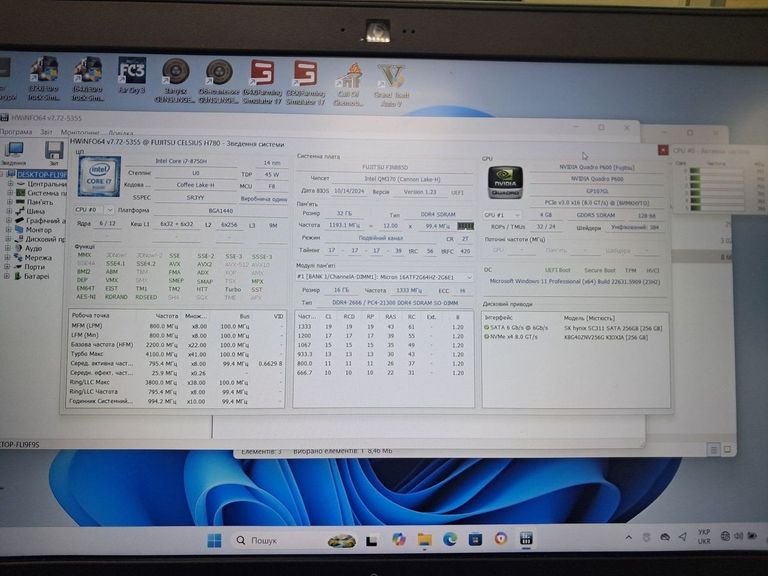Expand the Монітор tree node

(8, 230)
